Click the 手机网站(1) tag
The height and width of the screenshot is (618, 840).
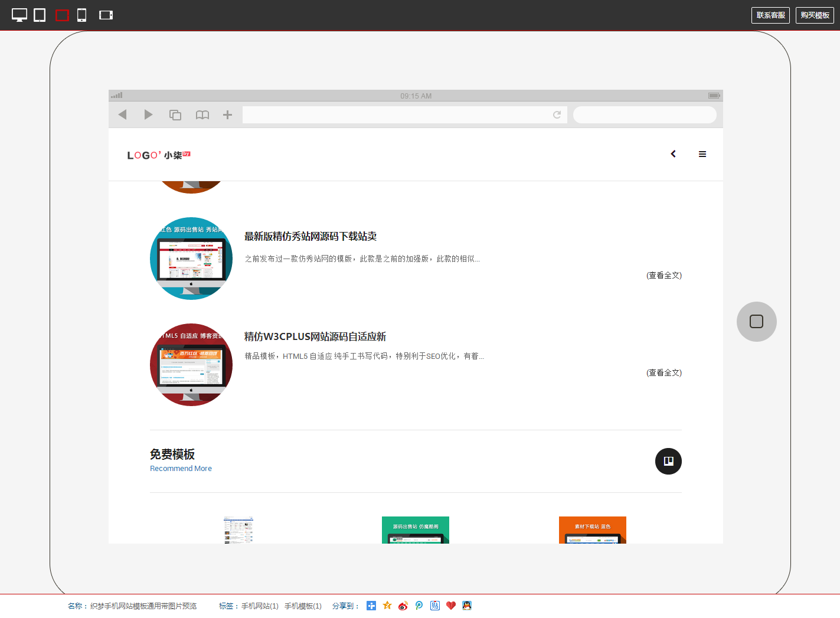pos(260,606)
